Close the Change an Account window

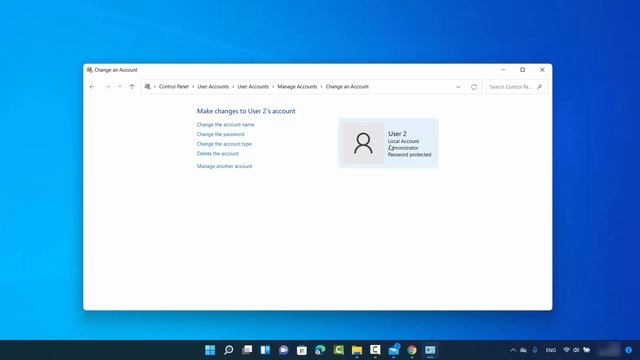pos(542,70)
